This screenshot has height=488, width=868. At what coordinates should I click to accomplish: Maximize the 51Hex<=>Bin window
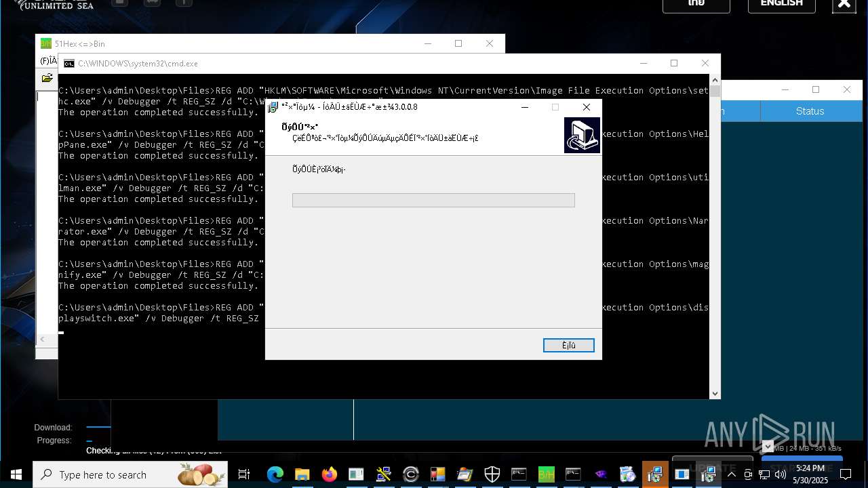458,43
